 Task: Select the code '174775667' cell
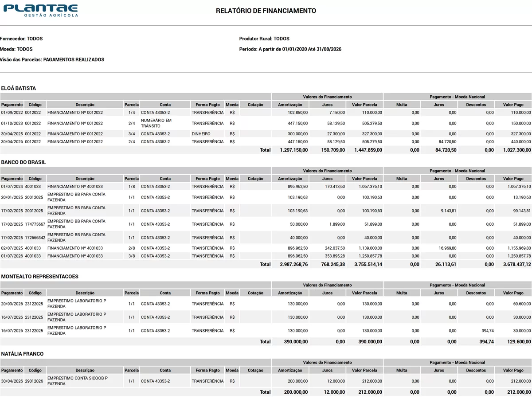click(x=35, y=224)
